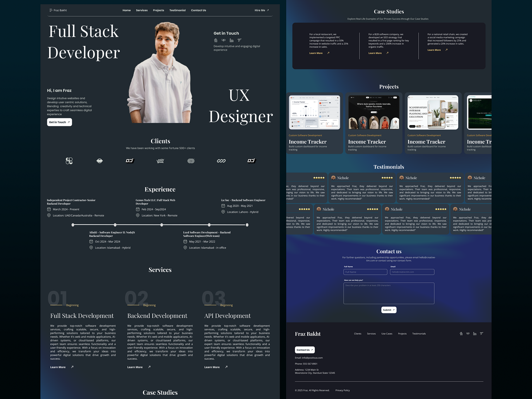The width and height of the screenshot is (532, 399).
Task: Expand Learn More on the local restaurant case study
Action: 316,53
